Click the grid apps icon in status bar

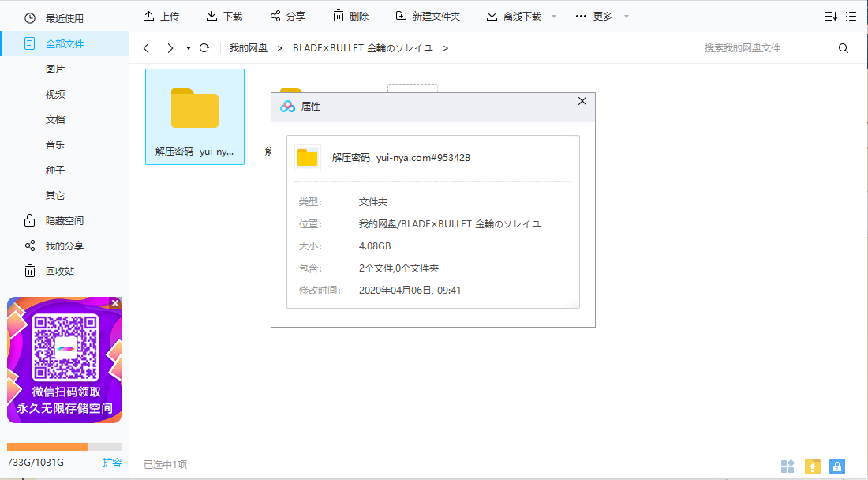pyautogui.click(x=788, y=467)
